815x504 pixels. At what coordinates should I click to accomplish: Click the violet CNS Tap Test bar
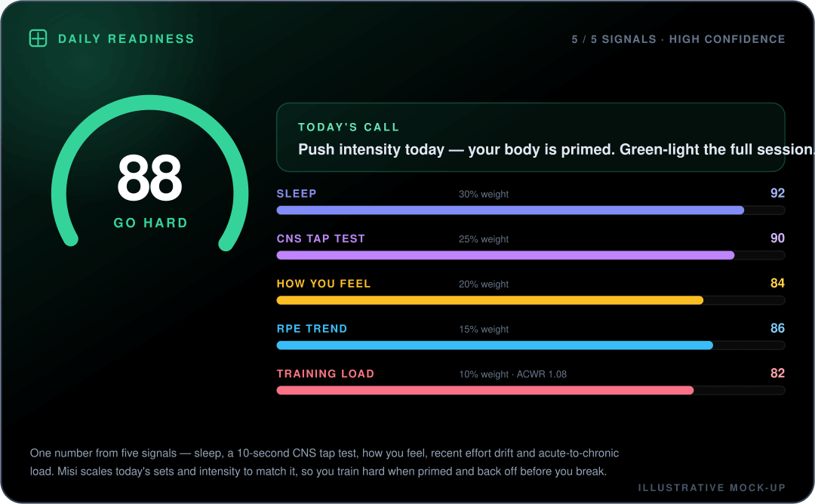pyautogui.click(x=505, y=255)
